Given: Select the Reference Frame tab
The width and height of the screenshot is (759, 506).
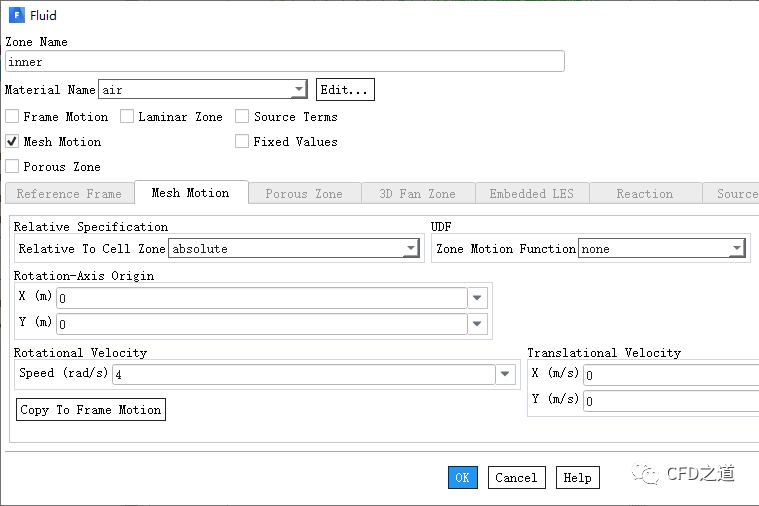Looking at the screenshot, I should [69, 194].
